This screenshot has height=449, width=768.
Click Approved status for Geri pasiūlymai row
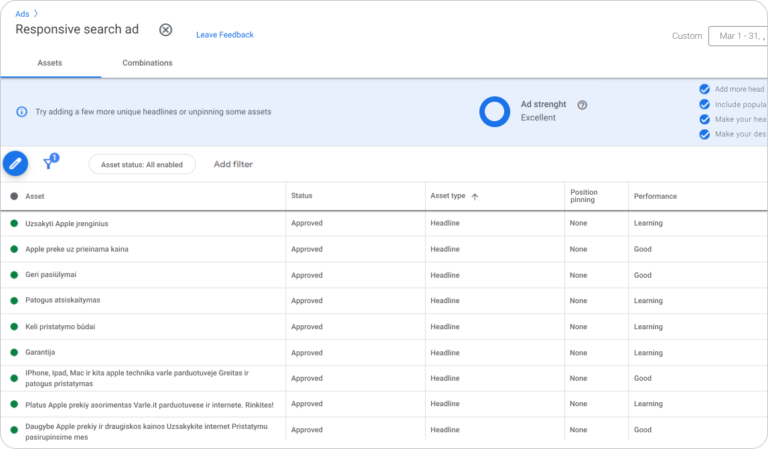[307, 275]
